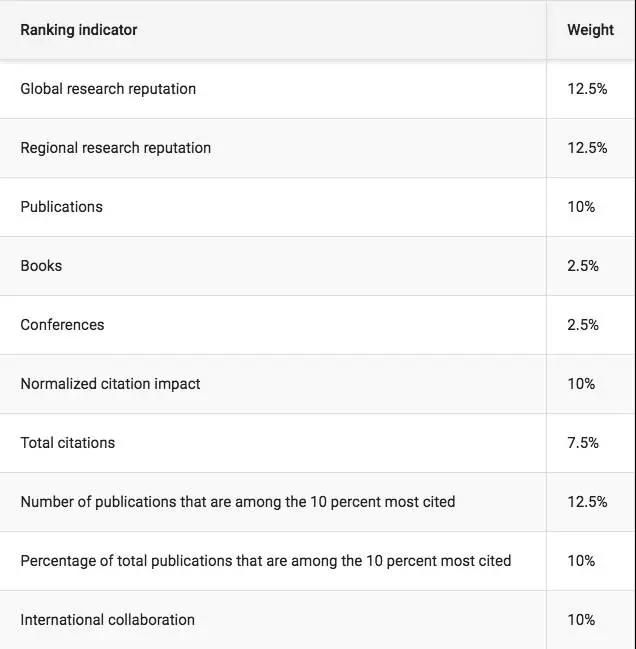The image size is (636, 649).
Task: Select the Global research reputation row
Action: (x=318, y=89)
